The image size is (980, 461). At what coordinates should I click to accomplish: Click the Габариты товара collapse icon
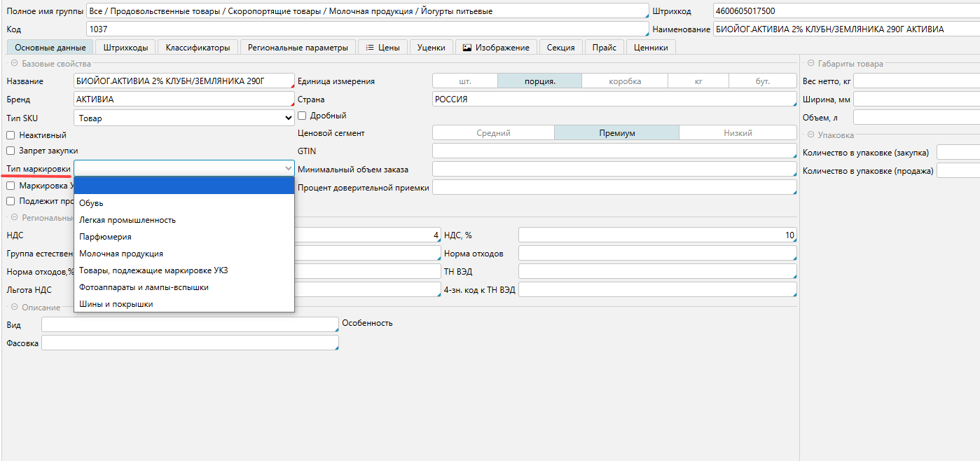pos(810,64)
